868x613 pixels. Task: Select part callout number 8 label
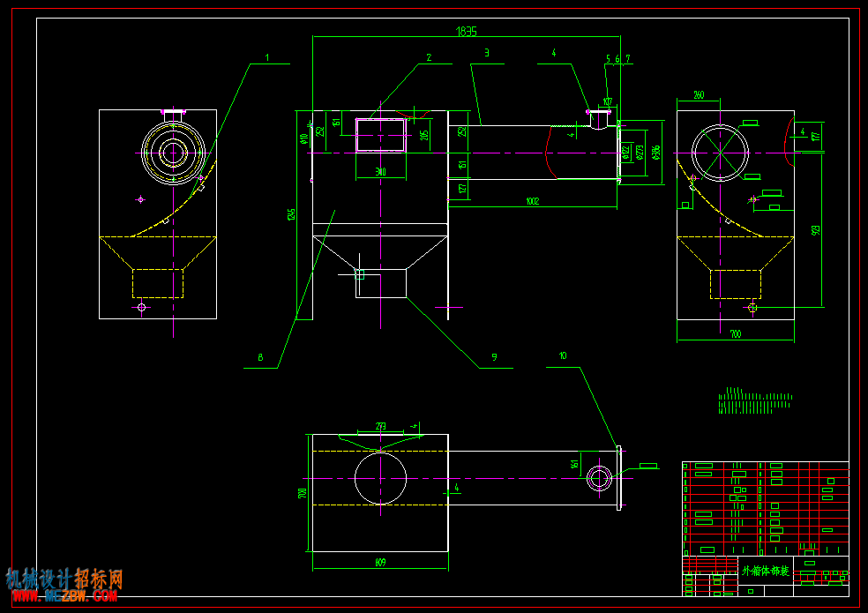pos(260,358)
